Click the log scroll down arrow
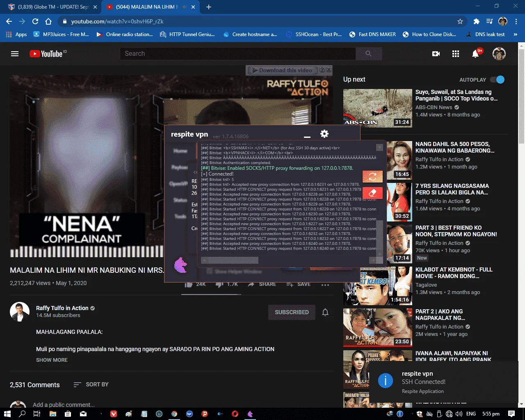The height and width of the screenshot is (420, 525). [x=379, y=254]
